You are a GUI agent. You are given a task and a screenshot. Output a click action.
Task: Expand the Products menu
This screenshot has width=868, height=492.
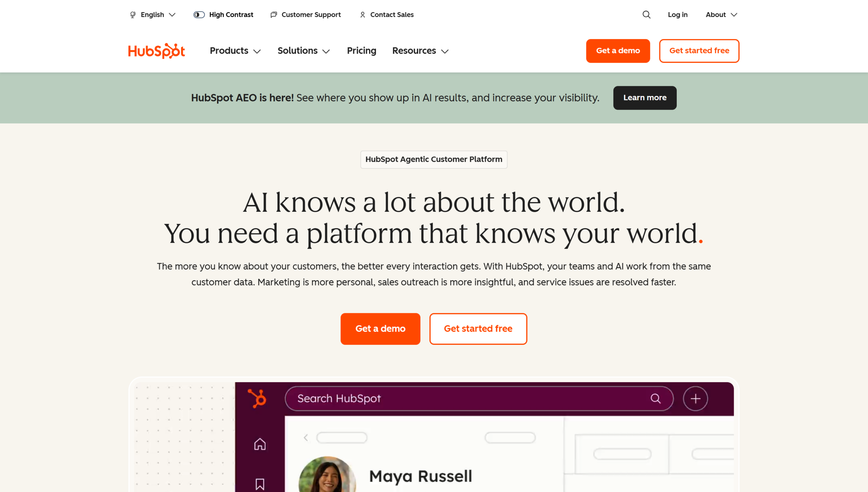pyautogui.click(x=235, y=51)
